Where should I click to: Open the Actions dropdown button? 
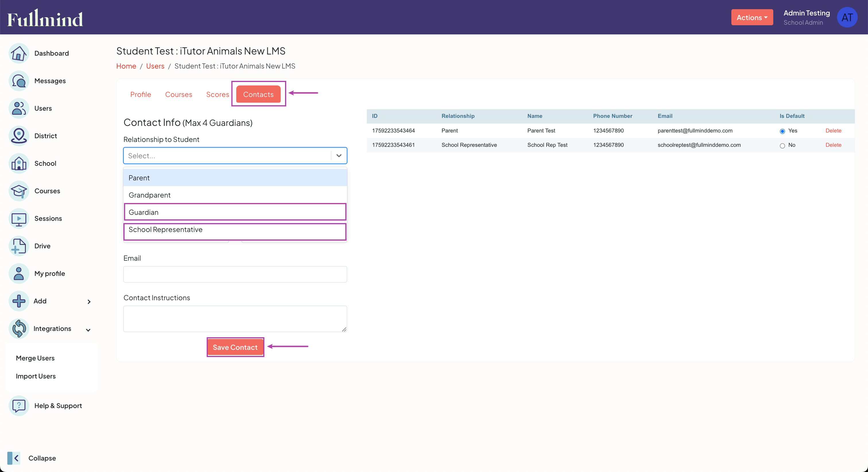[752, 17]
